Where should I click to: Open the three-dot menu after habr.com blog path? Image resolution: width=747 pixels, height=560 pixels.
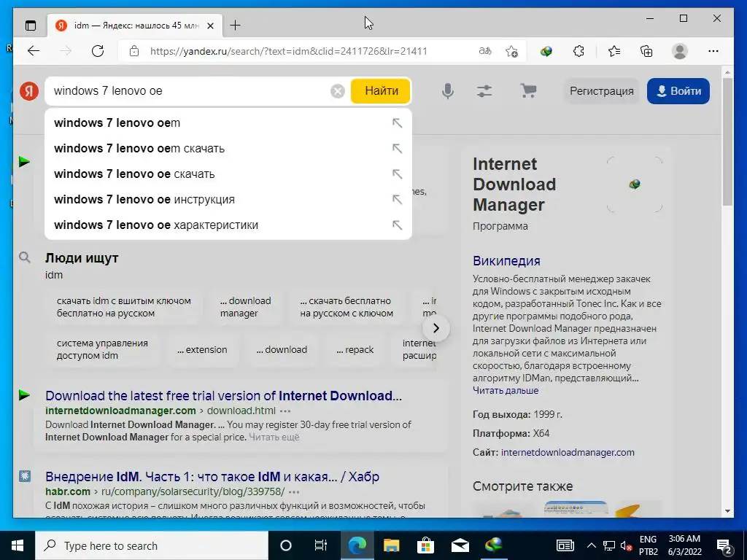(x=294, y=492)
